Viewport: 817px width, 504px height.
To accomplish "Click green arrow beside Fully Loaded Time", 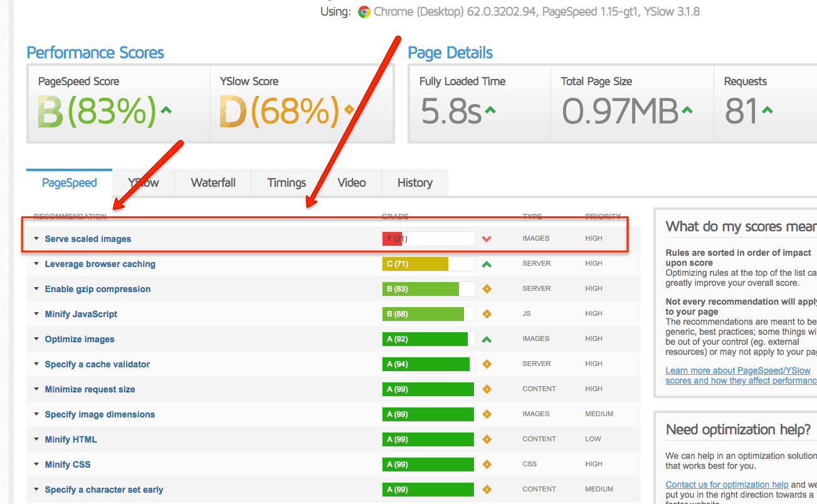I will [x=490, y=110].
